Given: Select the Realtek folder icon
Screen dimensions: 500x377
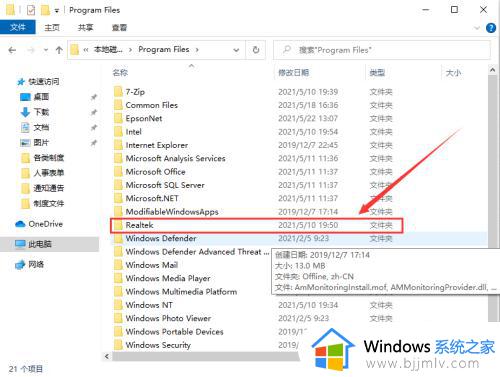Looking at the screenshot, I should (x=118, y=225).
